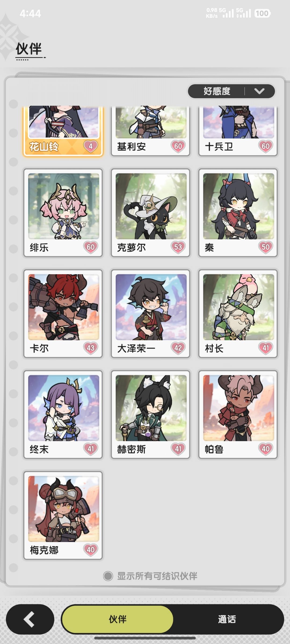Click 帕鲁's heart badge showing 40
The width and height of the screenshot is (290, 644).
point(266,449)
